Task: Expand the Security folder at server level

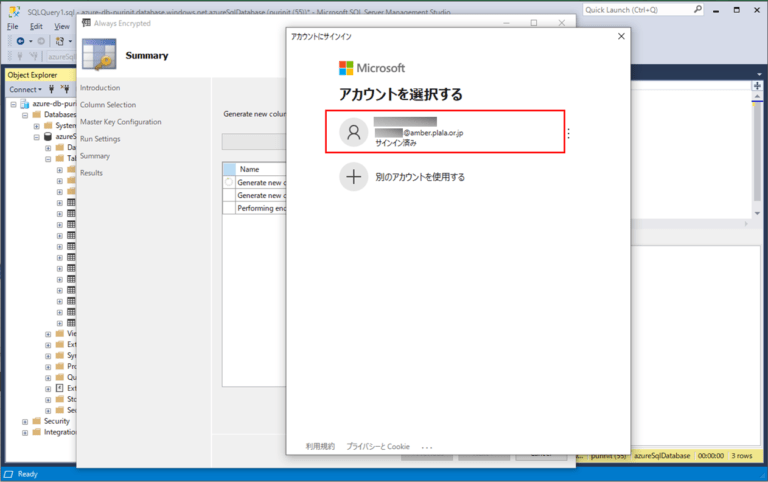Action: point(25,422)
